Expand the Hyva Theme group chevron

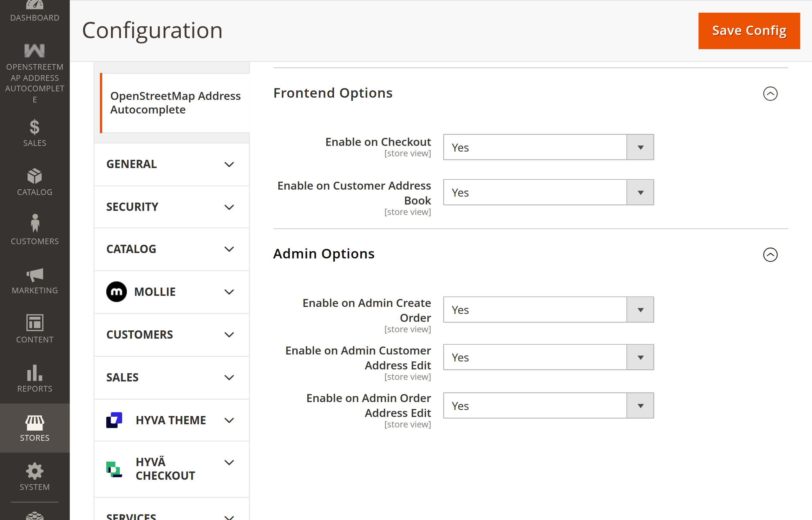tap(229, 420)
